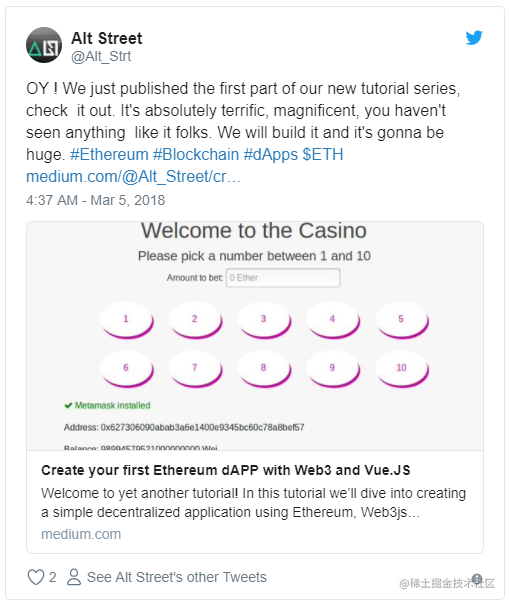Open the $ETH cashtag link
The image size is (511, 605).
coord(323,155)
